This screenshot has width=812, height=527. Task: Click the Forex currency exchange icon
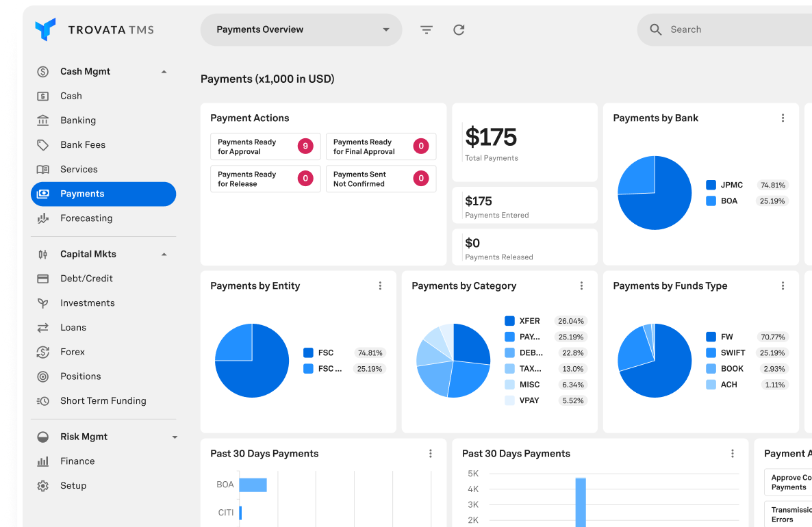pos(42,352)
